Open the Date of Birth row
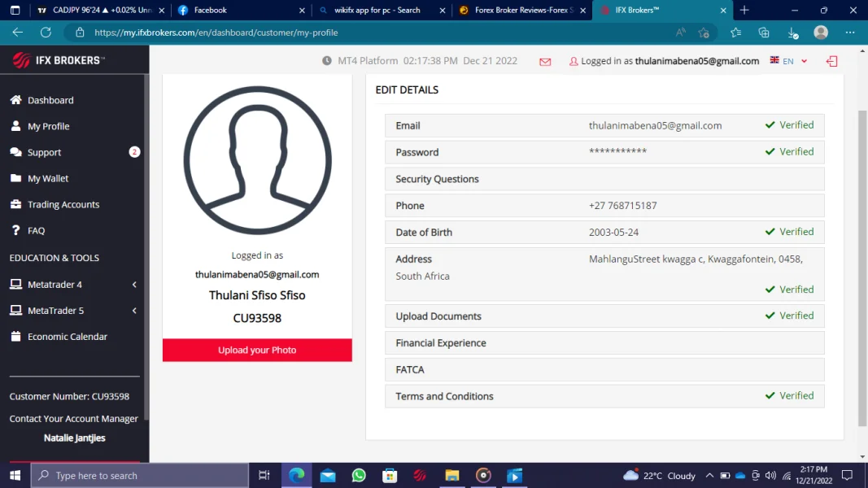The width and height of the screenshot is (868, 488). click(604, 232)
